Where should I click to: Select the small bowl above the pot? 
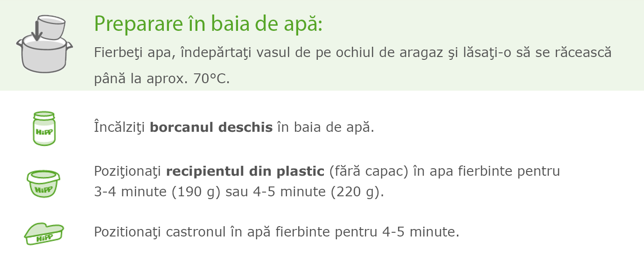(x=51, y=27)
